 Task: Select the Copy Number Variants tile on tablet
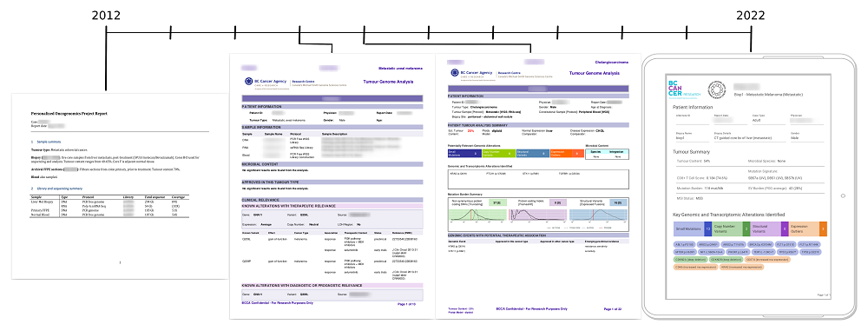[x=731, y=228]
